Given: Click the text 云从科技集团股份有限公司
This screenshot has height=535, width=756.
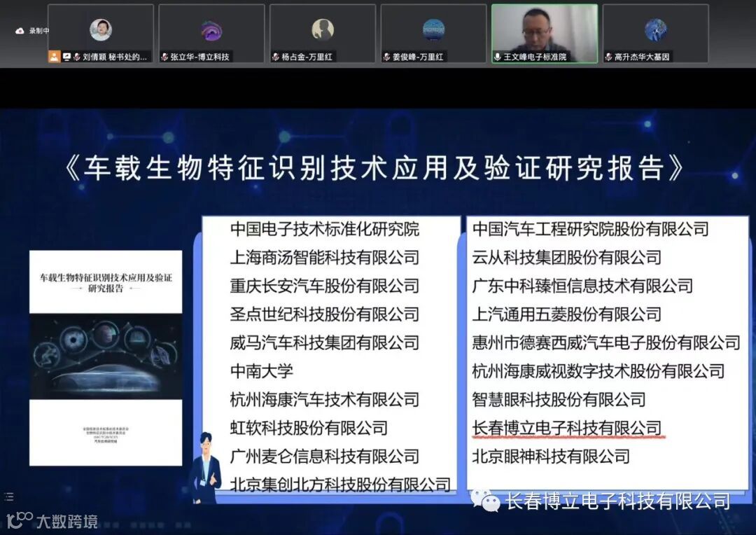Looking at the screenshot, I should coord(566,257).
